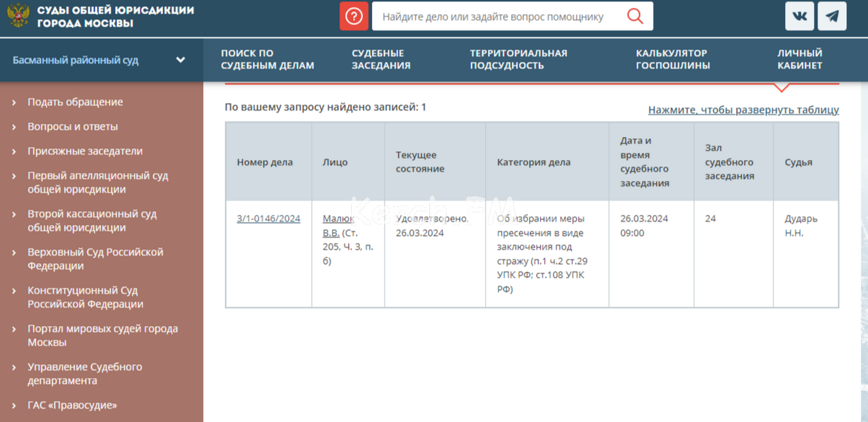Open Личный кабинет menu item
Viewport: 868px width, 422px height.
click(799, 59)
